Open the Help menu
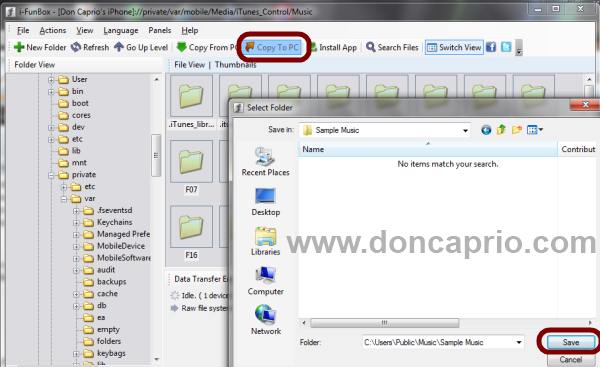600x367 pixels. 190,30
